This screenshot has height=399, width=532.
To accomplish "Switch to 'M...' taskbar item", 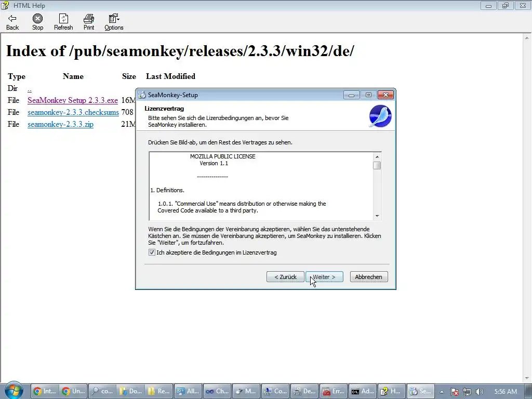I will coord(246,391).
